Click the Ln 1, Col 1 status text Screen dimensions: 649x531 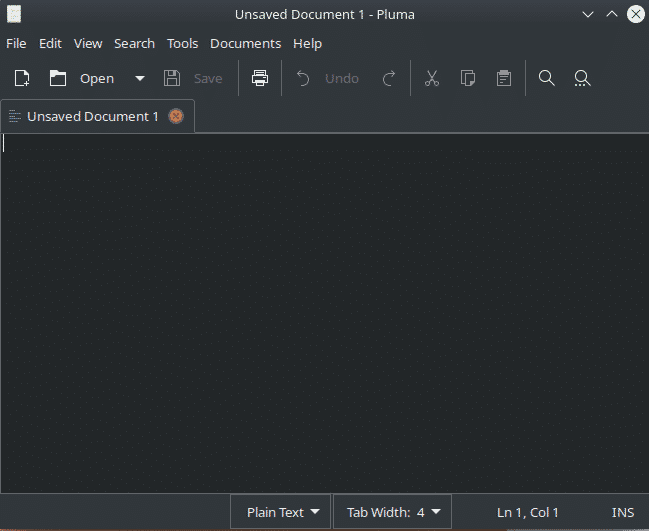pyautogui.click(x=528, y=512)
